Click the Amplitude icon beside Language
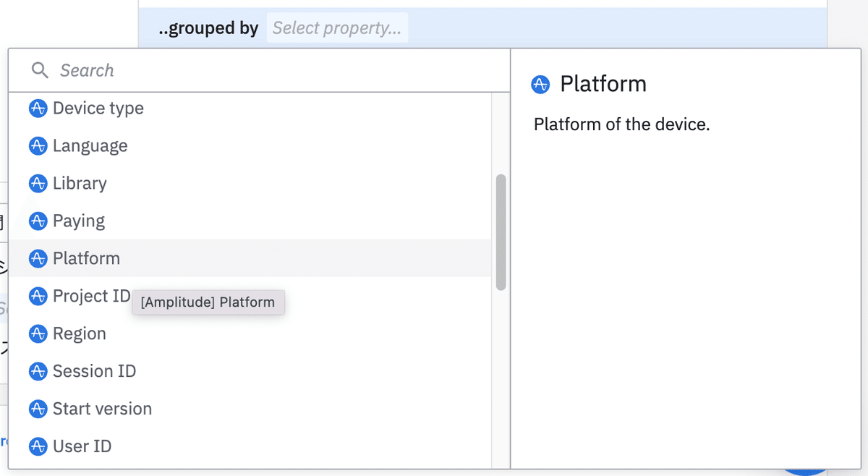The image size is (868, 476). tap(38, 146)
